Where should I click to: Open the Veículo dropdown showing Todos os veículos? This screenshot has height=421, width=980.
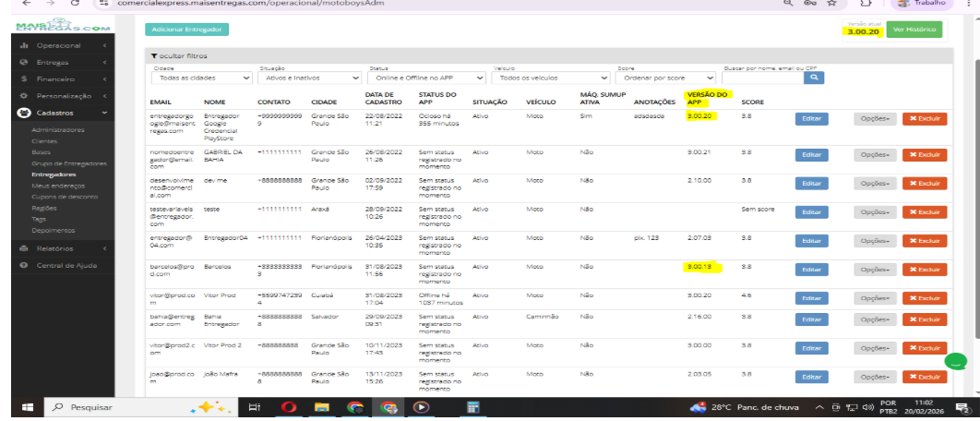(551, 78)
